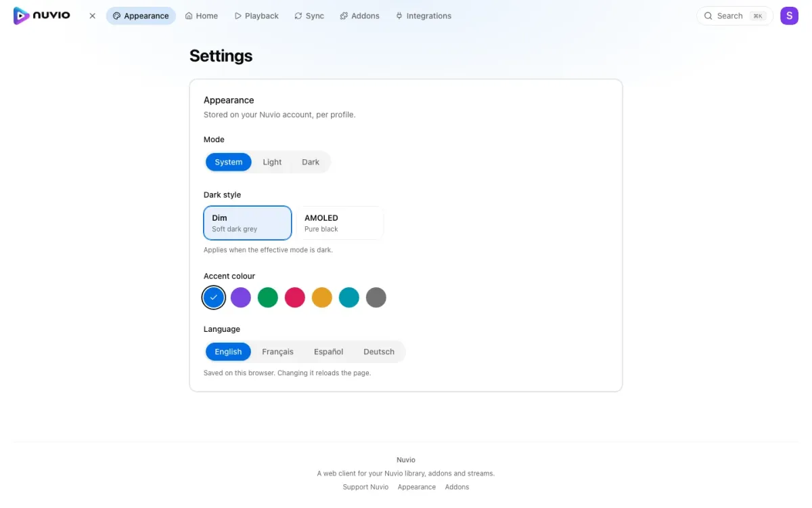
Task: Open the profile avatar S
Action: click(x=789, y=16)
